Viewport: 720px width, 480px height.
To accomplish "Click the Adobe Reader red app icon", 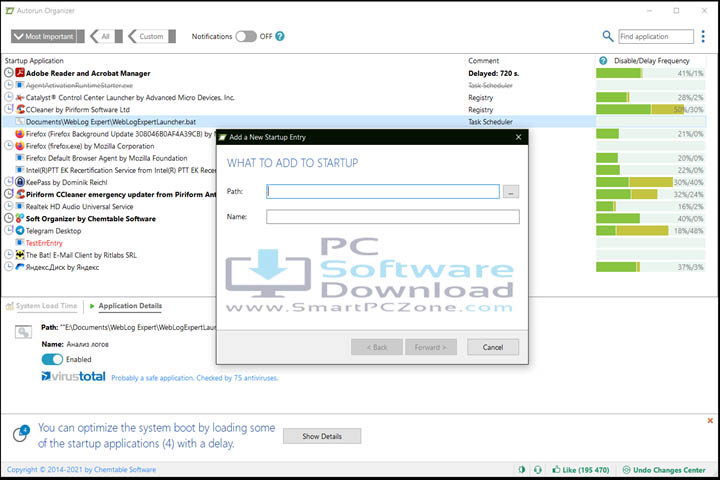I will [x=20, y=73].
